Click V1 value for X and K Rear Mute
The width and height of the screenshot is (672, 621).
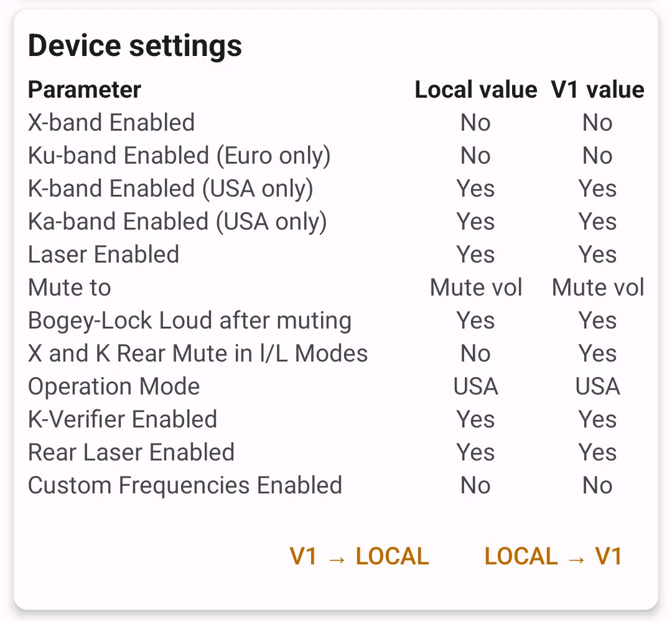click(x=597, y=353)
